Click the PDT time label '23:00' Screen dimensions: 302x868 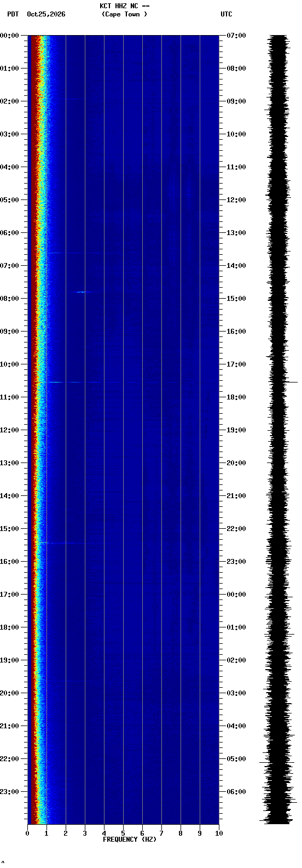(x=9, y=792)
